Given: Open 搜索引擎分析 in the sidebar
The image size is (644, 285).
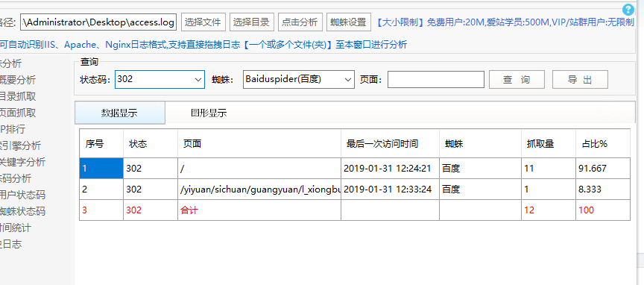Looking at the screenshot, I should point(21,145).
